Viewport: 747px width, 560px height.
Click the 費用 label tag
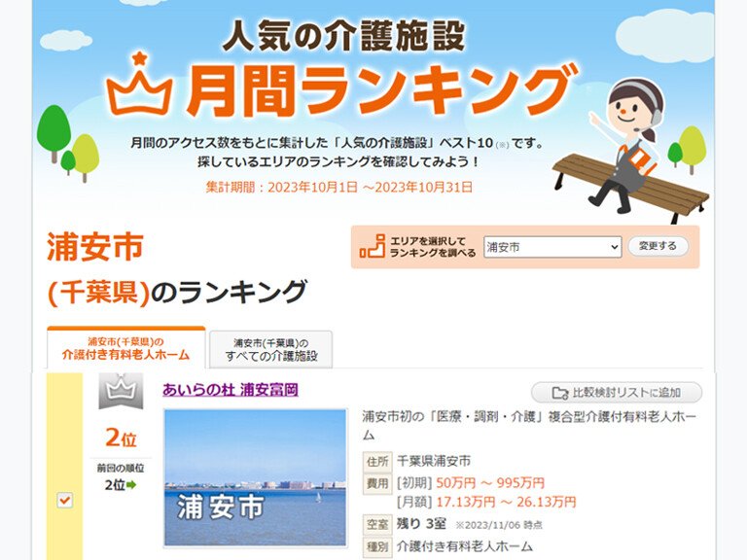pyautogui.click(x=377, y=483)
